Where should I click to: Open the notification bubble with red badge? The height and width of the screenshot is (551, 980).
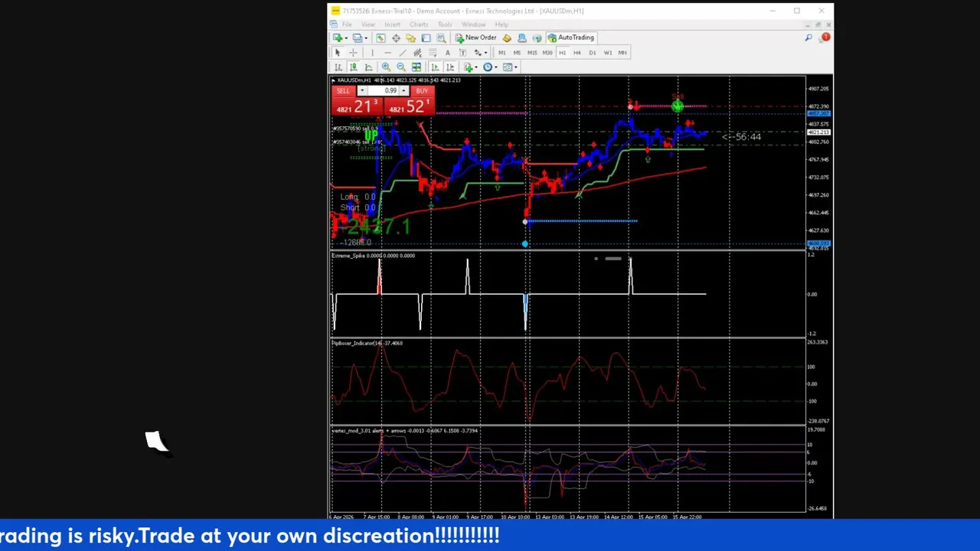(825, 37)
